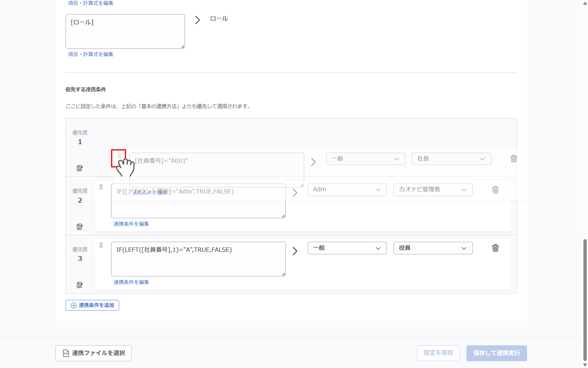Click the IF(LEFT([社員番号],1)="A" condition field
Viewport: 588px width, 368px height.
coord(198,259)
